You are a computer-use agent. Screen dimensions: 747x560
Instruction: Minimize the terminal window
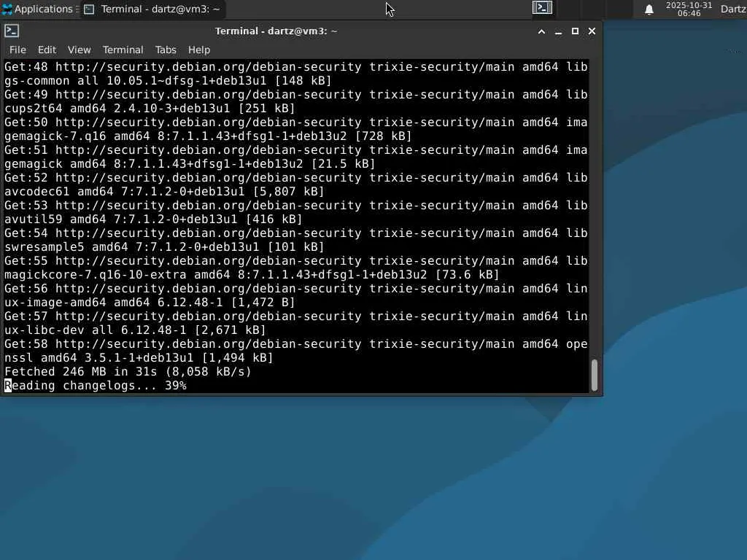pyautogui.click(x=558, y=31)
